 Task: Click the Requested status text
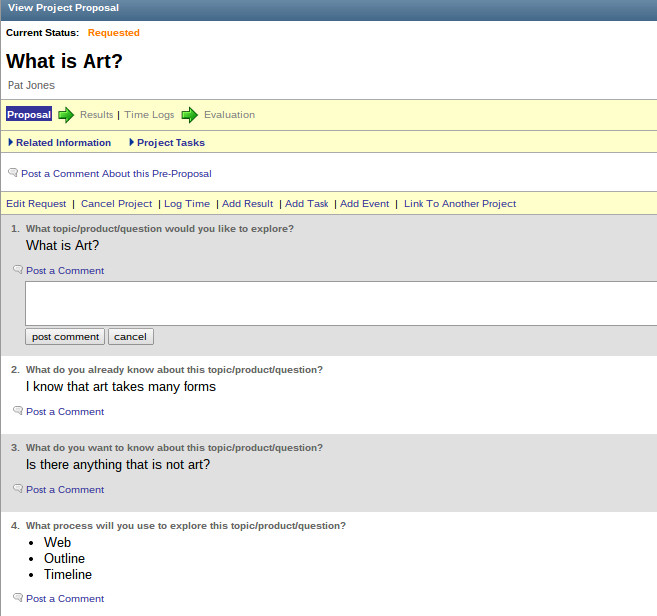point(114,33)
